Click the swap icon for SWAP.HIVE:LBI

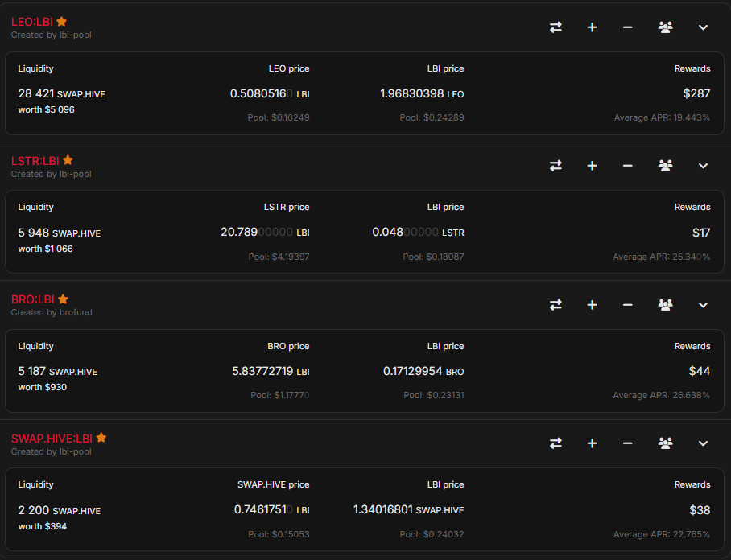tap(555, 443)
